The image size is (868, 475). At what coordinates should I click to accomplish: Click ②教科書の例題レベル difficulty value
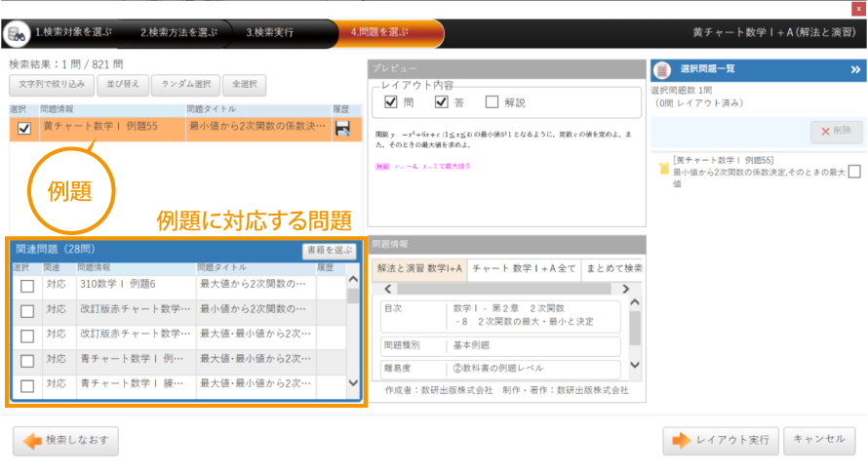pyautogui.click(x=497, y=368)
